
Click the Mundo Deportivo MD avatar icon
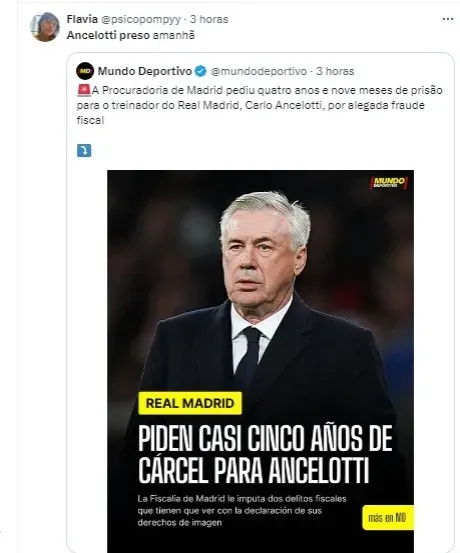tap(85, 71)
